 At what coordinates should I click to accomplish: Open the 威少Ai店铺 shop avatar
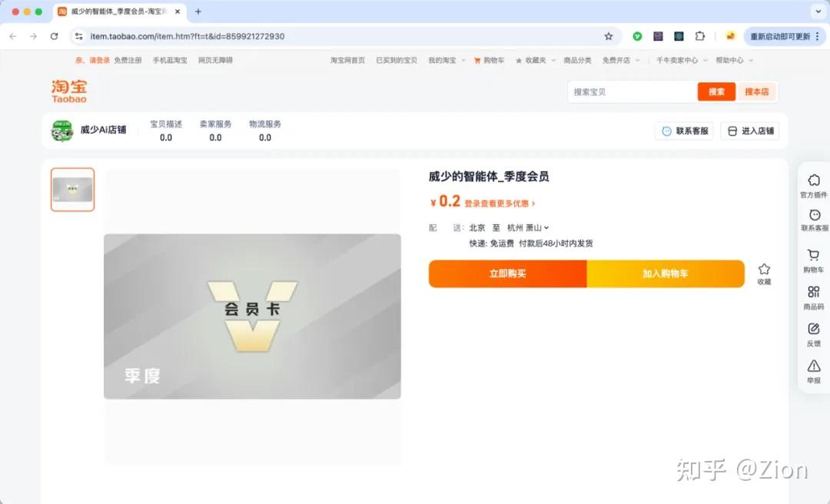tap(62, 131)
